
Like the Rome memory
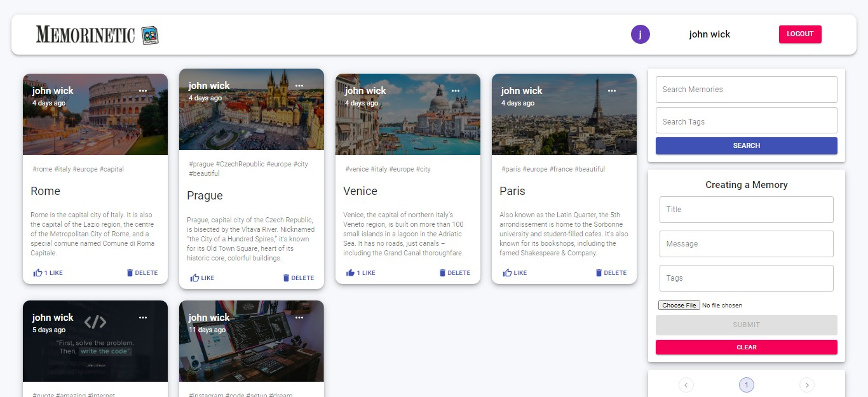pos(48,273)
